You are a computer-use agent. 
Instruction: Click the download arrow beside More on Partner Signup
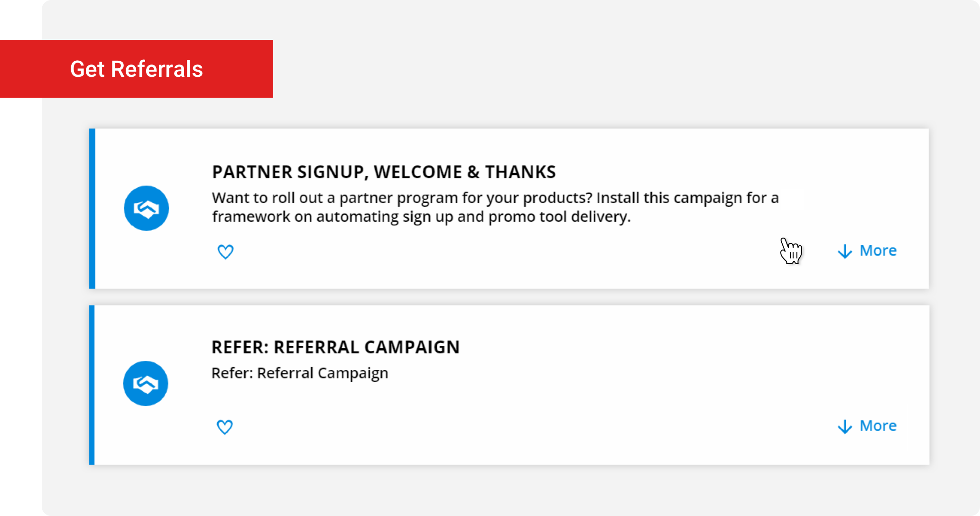844,252
